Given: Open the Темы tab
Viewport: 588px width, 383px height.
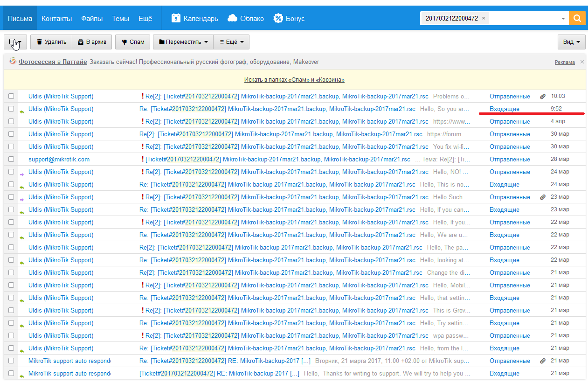Looking at the screenshot, I should pos(121,19).
